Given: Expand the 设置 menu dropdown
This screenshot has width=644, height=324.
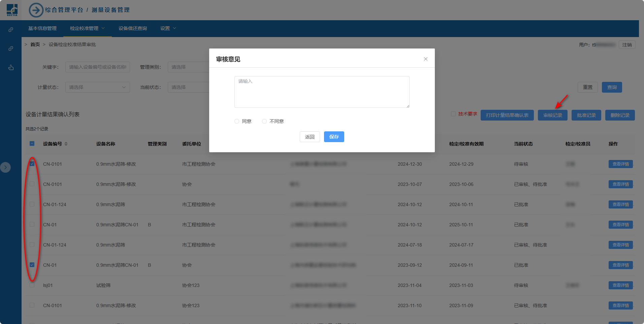Looking at the screenshot, I should 168,28.
